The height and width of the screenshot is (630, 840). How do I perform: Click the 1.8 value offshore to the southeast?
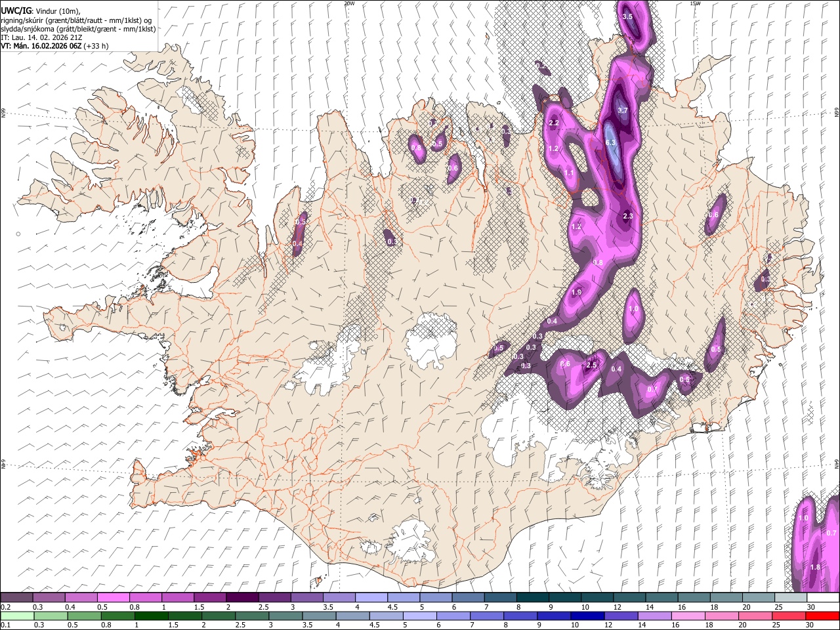click(x=815, y=567)
